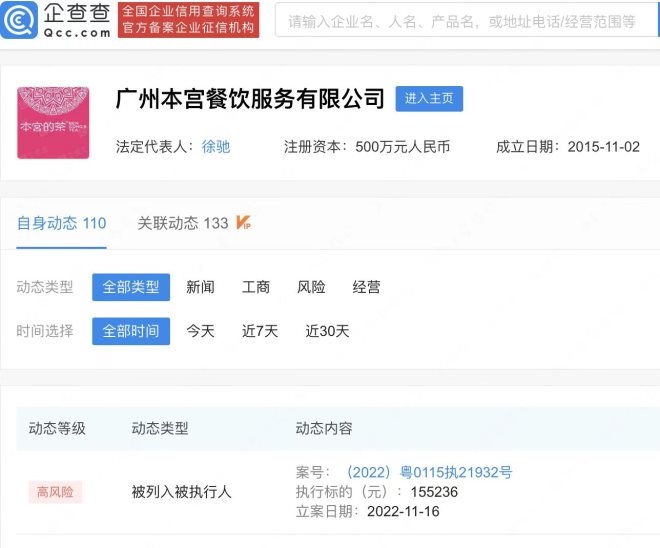Switch to the 关联动态 133 tab
This screenshot has height=548, width=660.
click(183, 224)
